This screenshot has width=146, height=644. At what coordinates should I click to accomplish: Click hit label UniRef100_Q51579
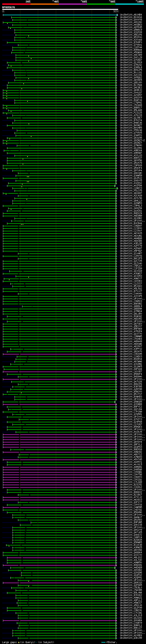coord(131,163)
